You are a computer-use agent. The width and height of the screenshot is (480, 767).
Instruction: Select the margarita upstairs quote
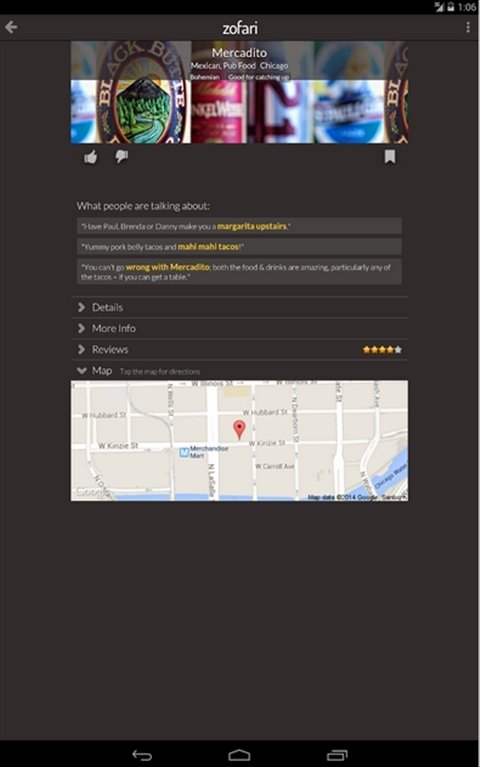point(239,226)
